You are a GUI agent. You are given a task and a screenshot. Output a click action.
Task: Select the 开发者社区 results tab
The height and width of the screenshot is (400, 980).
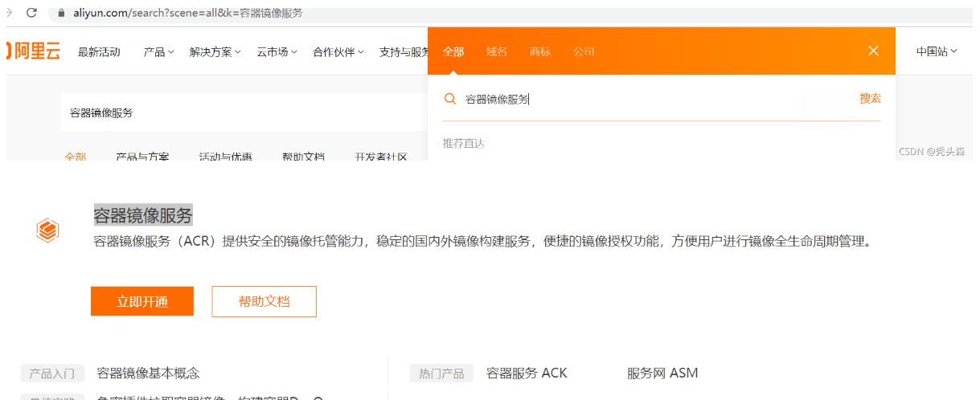click(x=381, y=157)
